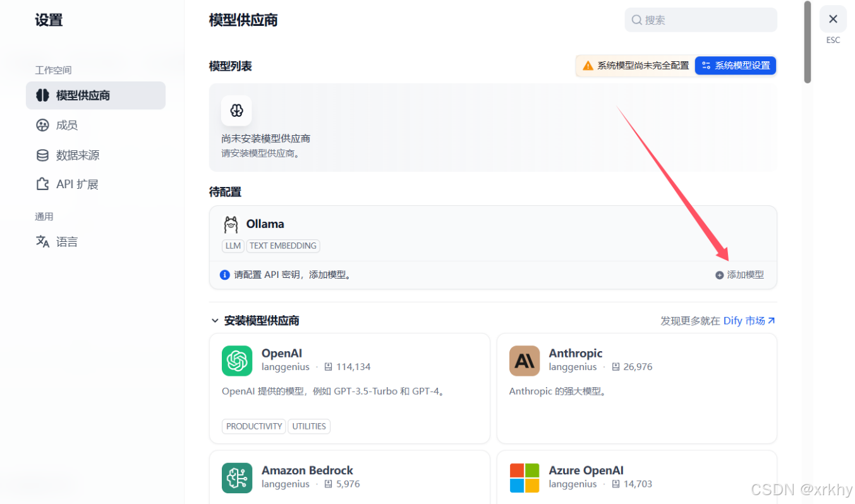This screenshot has width=855, height=504.
Task: Click the vertical scrollbar thumb
Action: tap(807, 42)
